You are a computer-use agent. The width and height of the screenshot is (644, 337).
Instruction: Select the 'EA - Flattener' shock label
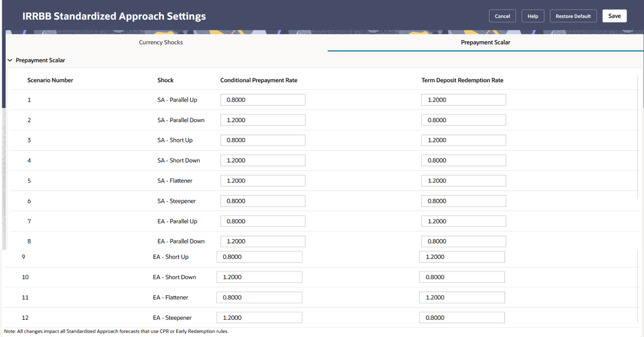(171, 298)
